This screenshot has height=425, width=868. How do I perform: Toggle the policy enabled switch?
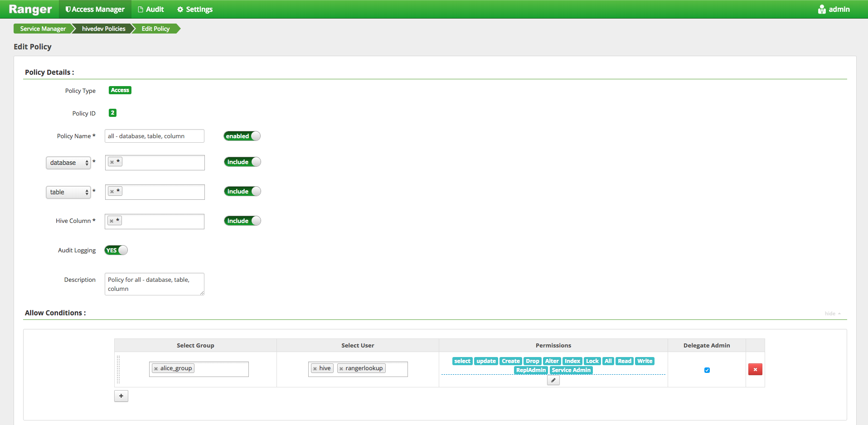[x=242, y=136]
